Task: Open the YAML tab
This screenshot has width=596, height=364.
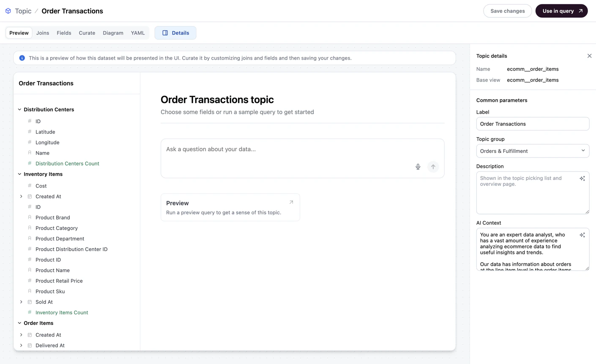Action: pyautogui.click(x=137, y=33)
